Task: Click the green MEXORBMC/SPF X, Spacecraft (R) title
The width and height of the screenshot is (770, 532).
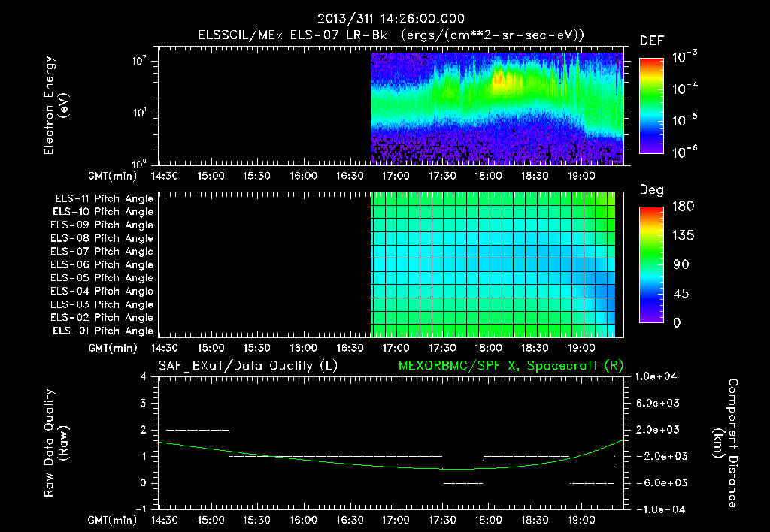Action: [x=511, y=366]
